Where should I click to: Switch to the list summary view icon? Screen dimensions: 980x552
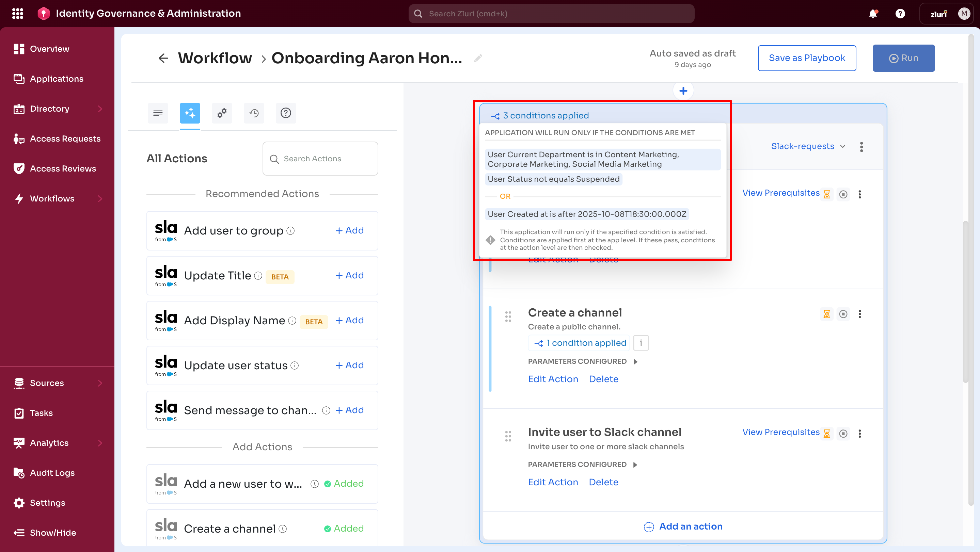(x=158, y=113)
